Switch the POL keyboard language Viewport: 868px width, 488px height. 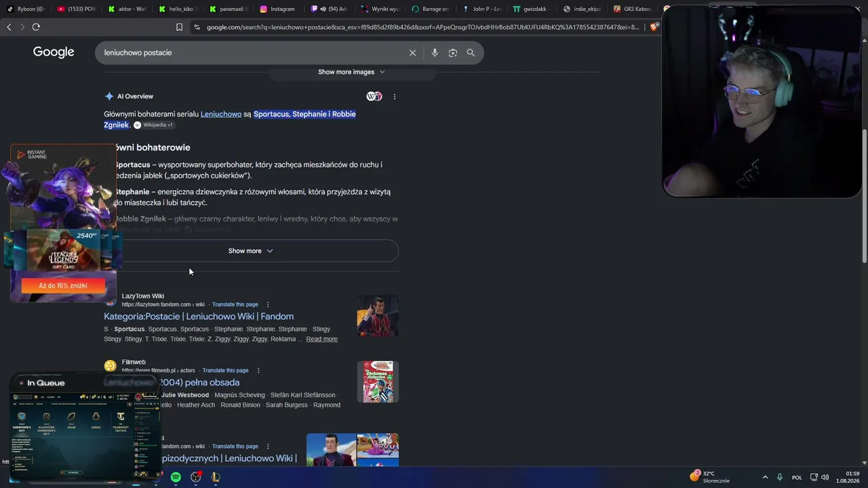[x=797, y=477]
